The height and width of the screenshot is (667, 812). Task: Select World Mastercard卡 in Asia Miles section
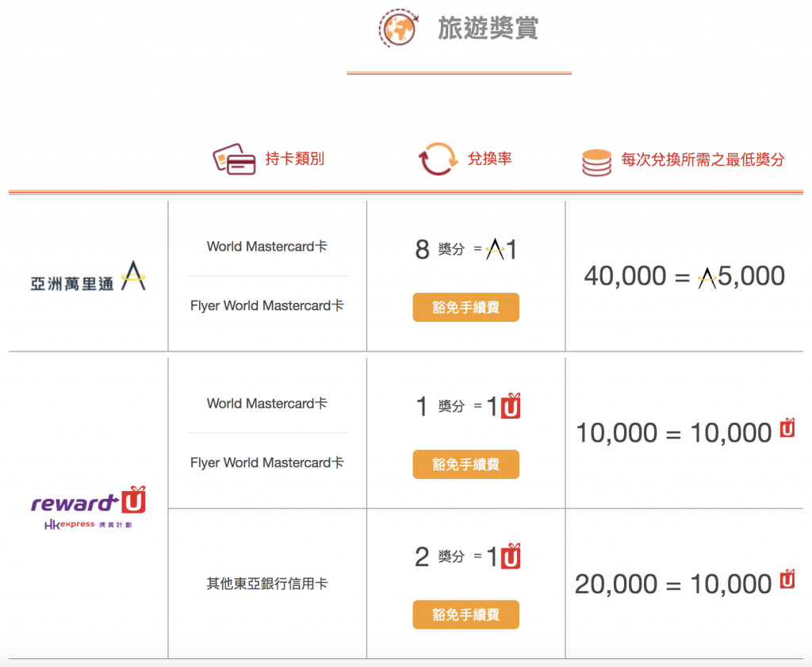tap(267, 247)
